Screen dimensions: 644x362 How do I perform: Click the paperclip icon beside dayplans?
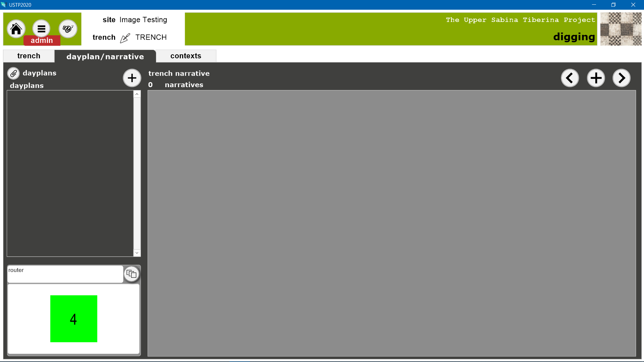click(x=13, y=73)
